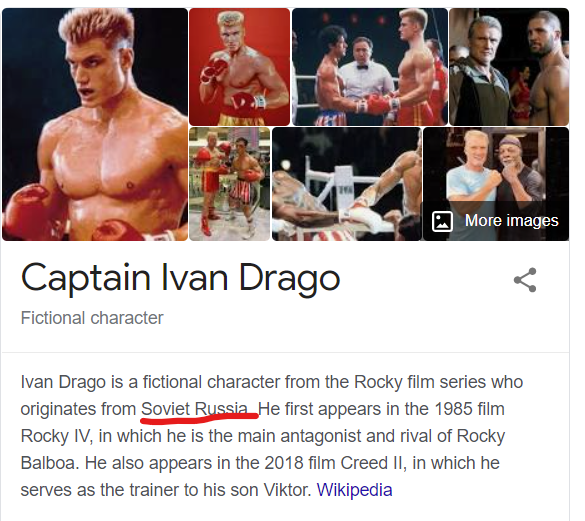
Task: Click the underlined Soviet Russia text
Action: click(x=194, y=409)
